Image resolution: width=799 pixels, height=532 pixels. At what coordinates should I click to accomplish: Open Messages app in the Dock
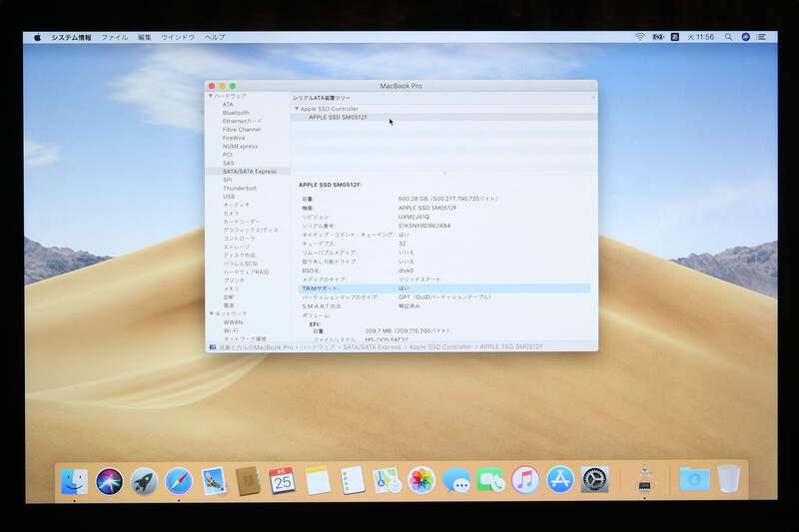click(456, 480)
